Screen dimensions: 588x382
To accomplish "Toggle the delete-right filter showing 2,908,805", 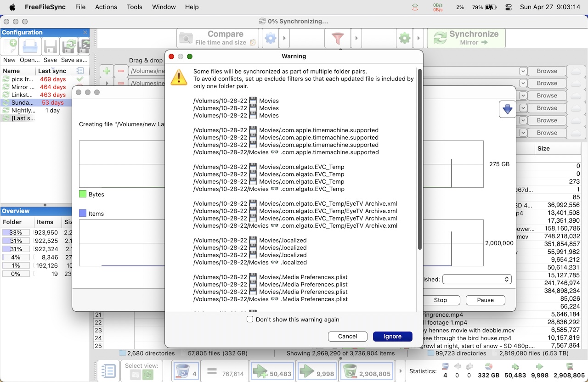I will [x=367, y=371].
